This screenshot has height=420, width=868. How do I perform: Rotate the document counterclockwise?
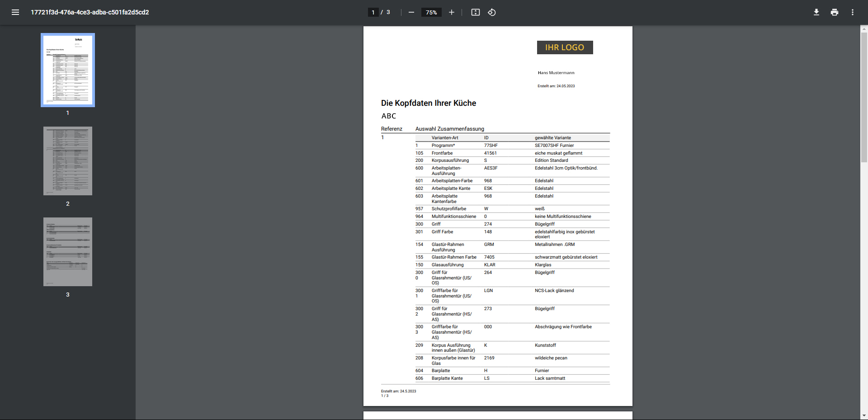pyautogui.click(x=492, y=12)
